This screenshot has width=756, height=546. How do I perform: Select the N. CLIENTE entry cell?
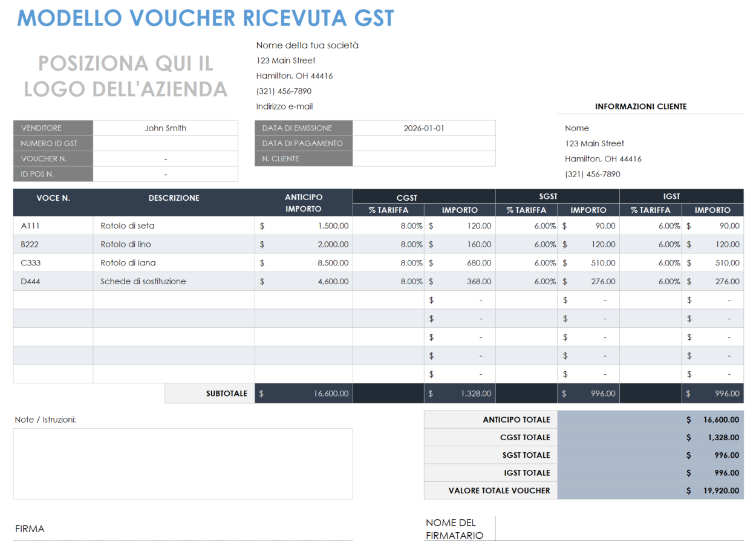click(423, 158)
